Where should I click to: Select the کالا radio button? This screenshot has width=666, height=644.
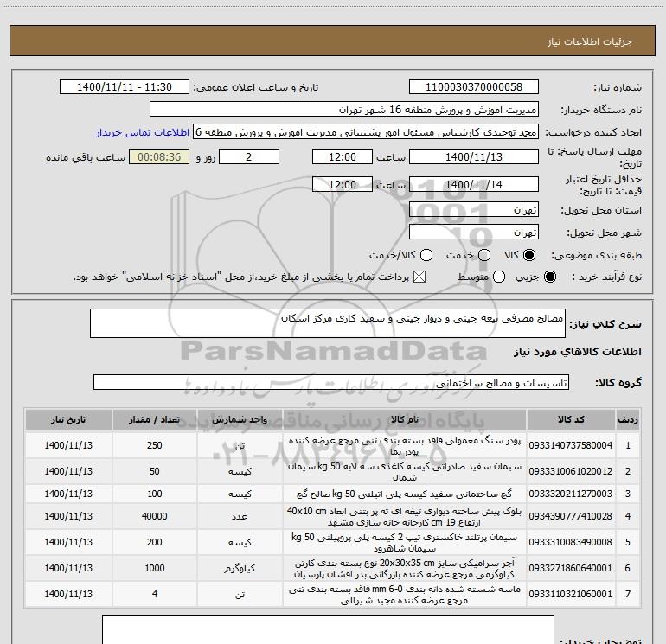[529, 255]
